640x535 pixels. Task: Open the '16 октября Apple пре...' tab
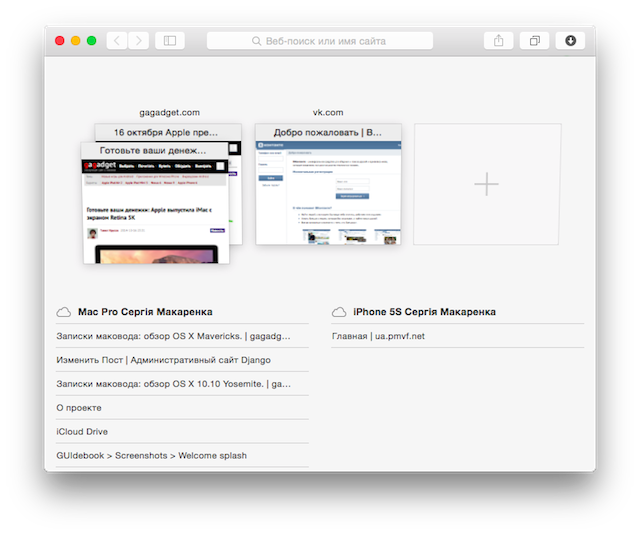pyautogui.click(x=168, y=133)
